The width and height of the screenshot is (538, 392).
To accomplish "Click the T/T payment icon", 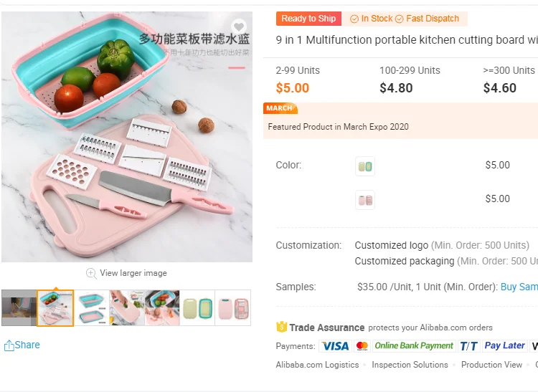I will pos(469,345).
